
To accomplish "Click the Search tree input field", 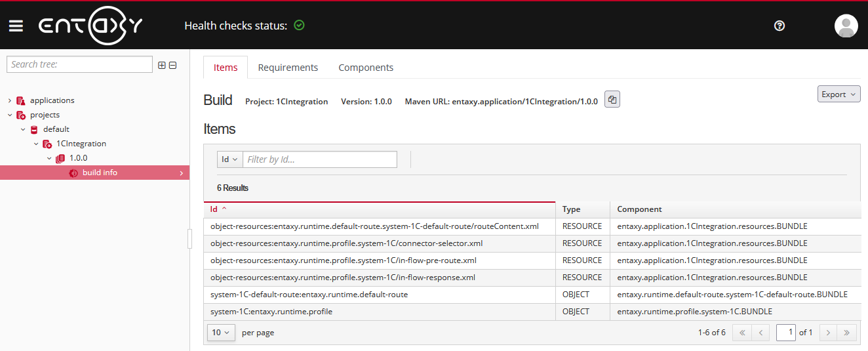I will [79, 64].
